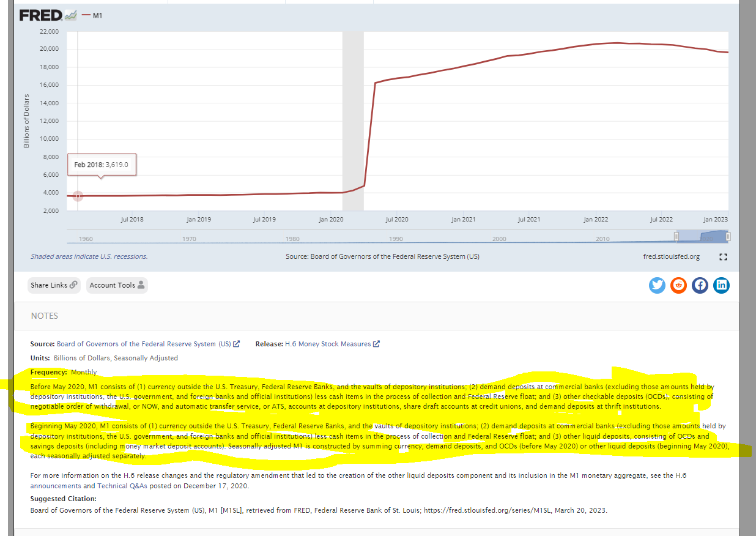The width and height of the screenshot is (756, 536).
Task: Click the 'Jan 2022' axis label
Action: point(596,219)
